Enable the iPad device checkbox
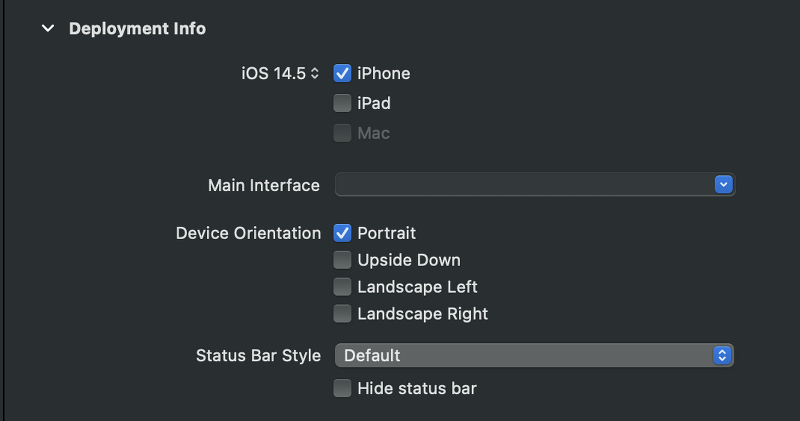This screenshot has height=421, width=800. [342, 103]
